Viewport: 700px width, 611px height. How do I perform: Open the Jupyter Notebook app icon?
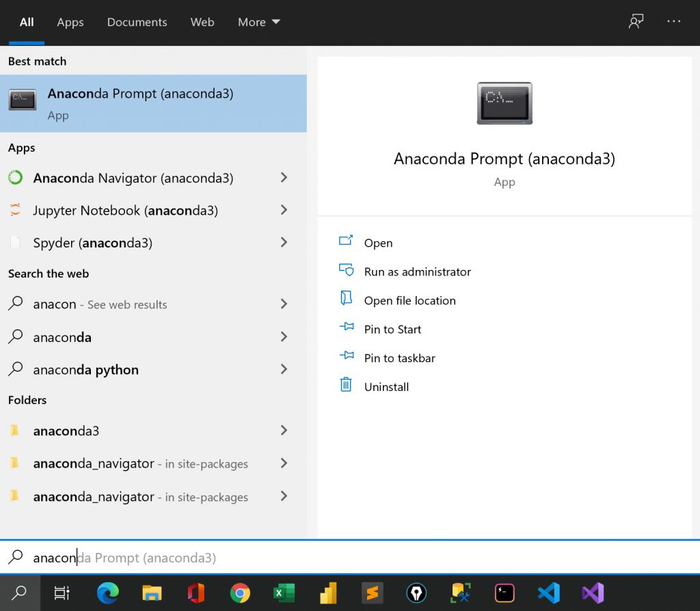point(16,211)
